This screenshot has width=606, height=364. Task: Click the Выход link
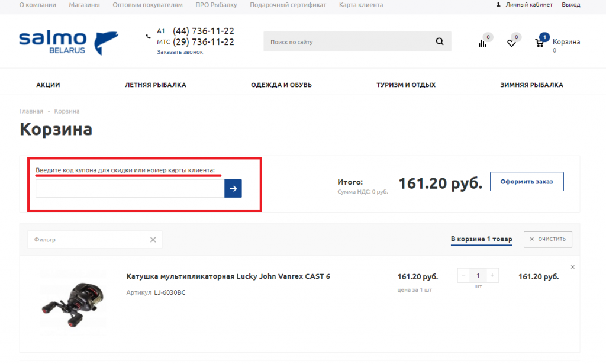(571, 5)
